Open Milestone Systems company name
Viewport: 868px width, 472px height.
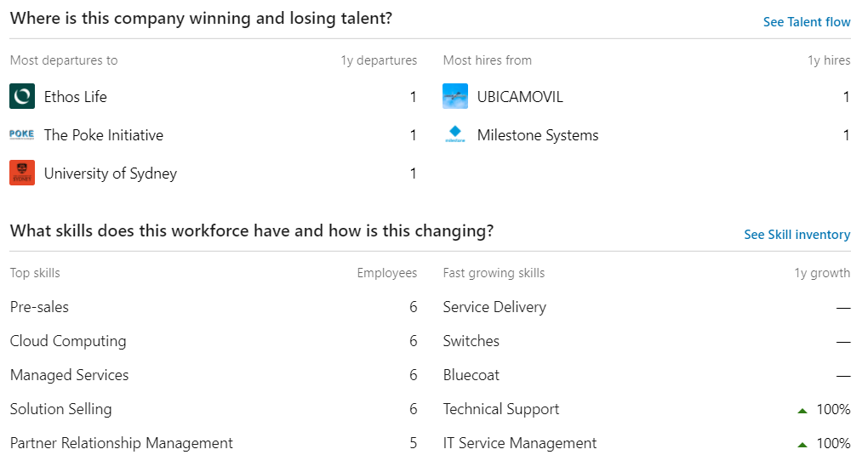[538, 135]
